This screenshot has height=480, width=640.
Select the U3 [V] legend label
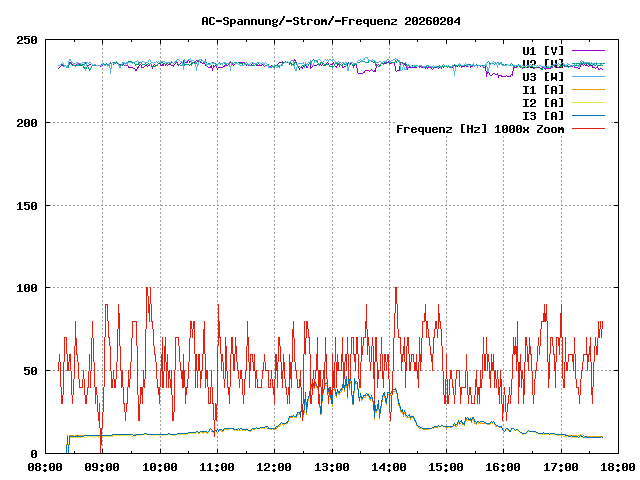543,76
